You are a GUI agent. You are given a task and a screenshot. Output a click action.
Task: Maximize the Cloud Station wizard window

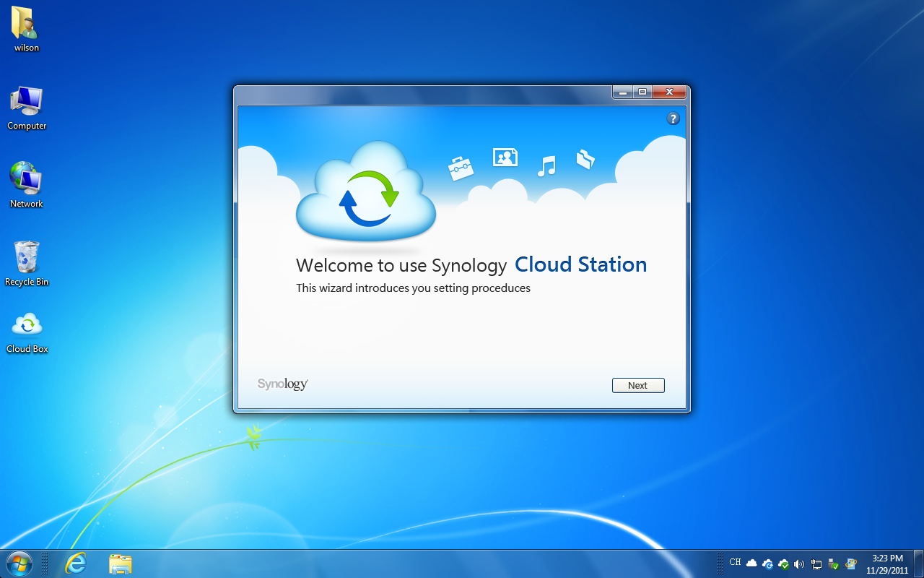[x=642, y=92]
